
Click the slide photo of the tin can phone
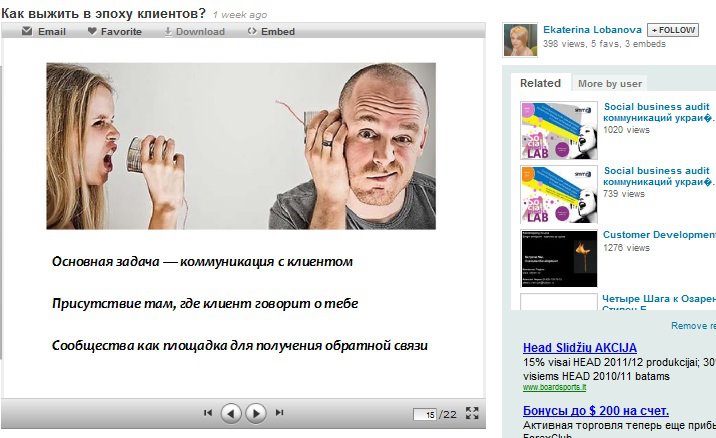click(241, 146)
